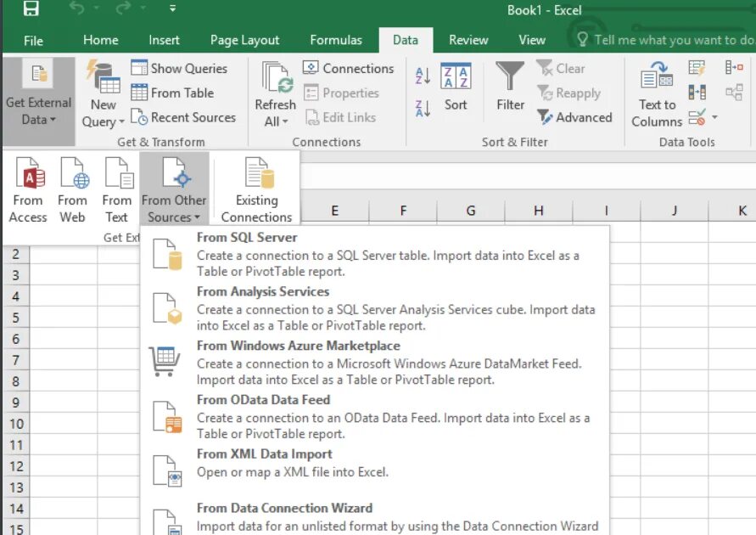
Task: Import data From Access
Action: point(28,190)
